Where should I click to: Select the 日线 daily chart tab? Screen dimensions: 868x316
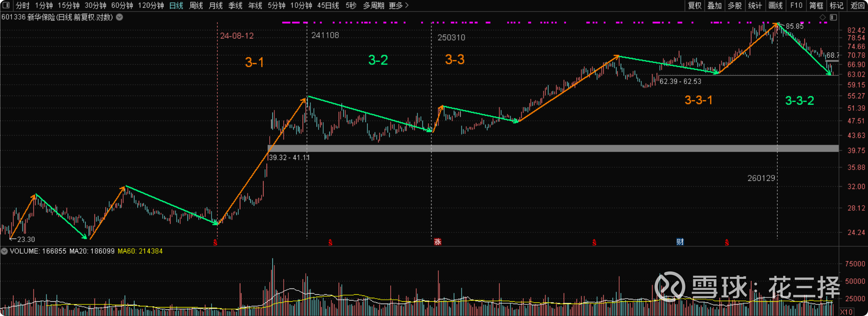tap(176, 5)
